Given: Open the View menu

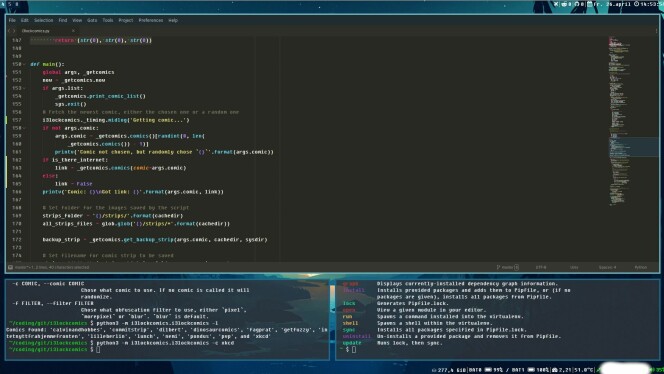Looking at the screenshot, I should (77, 20).
